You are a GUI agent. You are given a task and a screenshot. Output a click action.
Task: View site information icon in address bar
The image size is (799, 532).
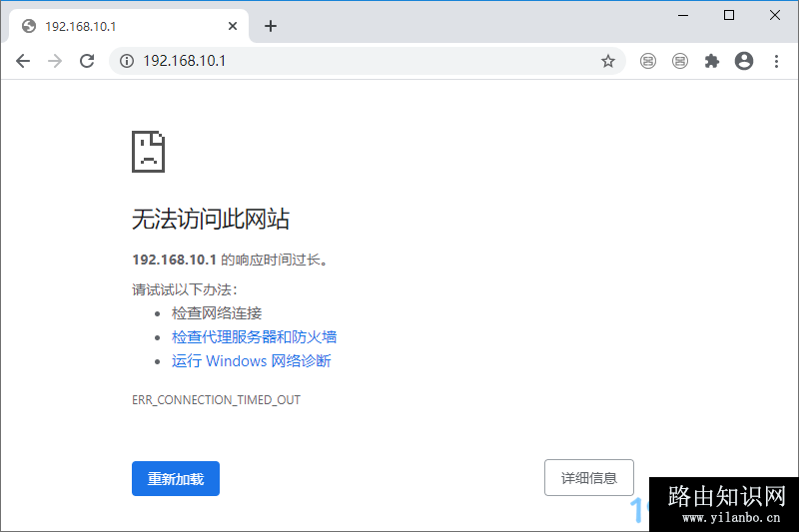point(127,61)
